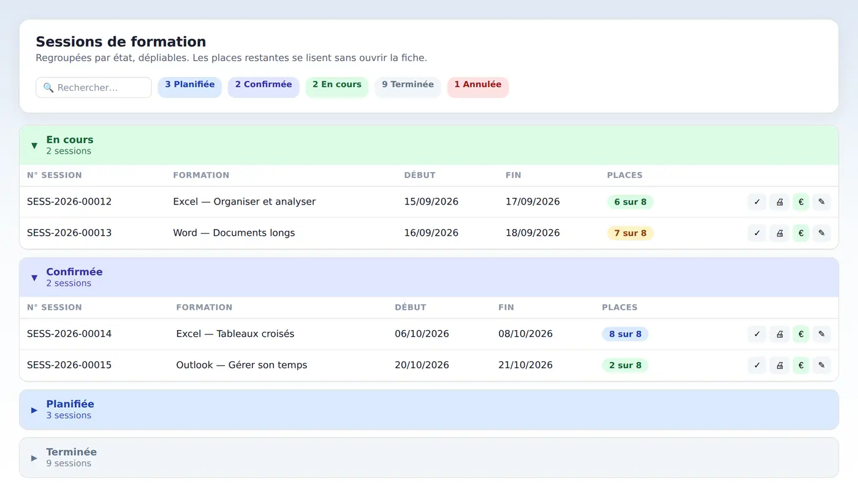This screenshot has height=504, width=858.
Task: Collapse the Confirmée sessions group
Action: click(429, 277)
